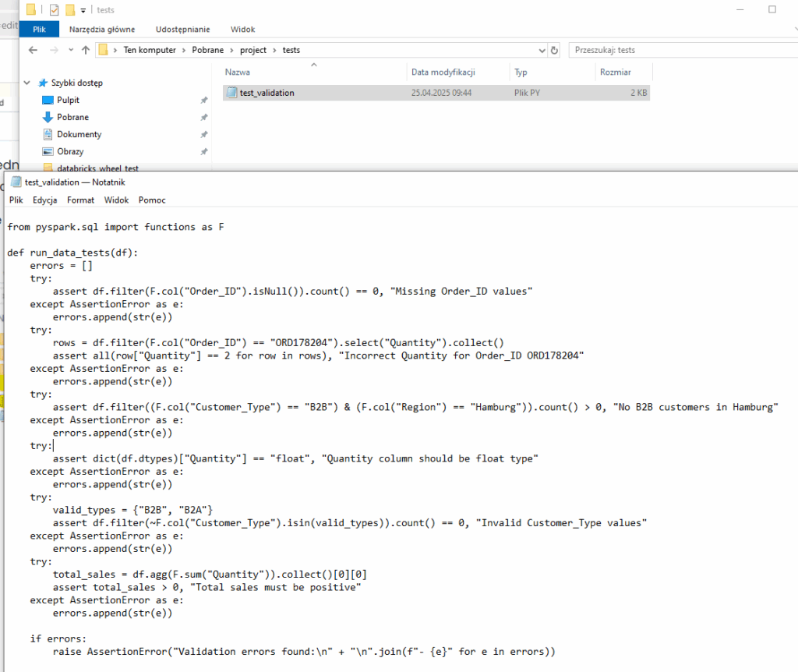Open Pobrane downloads folder in sidebar
Image resolution: width=798 pixels, height=672 pixels.
(x=72, y=117)
